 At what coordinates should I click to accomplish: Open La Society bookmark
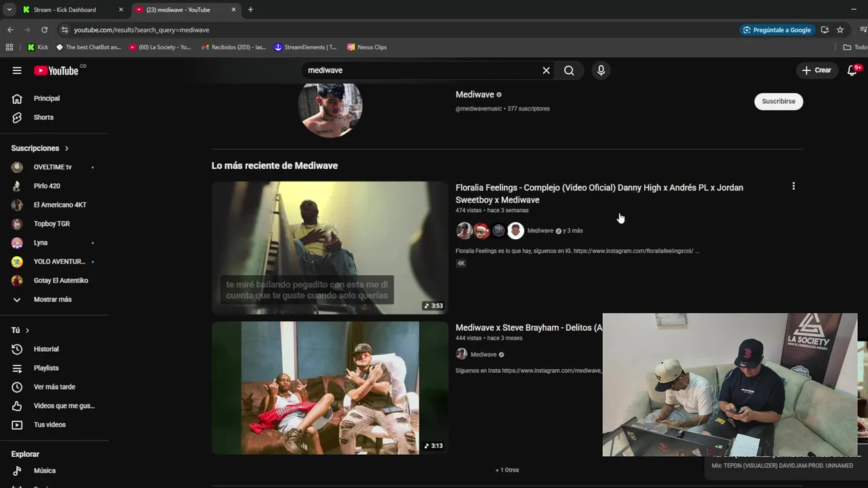coord(160,47)
